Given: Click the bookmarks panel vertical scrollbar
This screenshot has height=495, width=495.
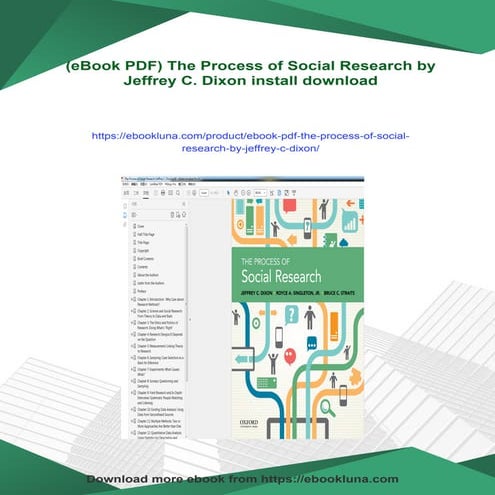Looking at the screenshot, I should [x=186, y=303].
